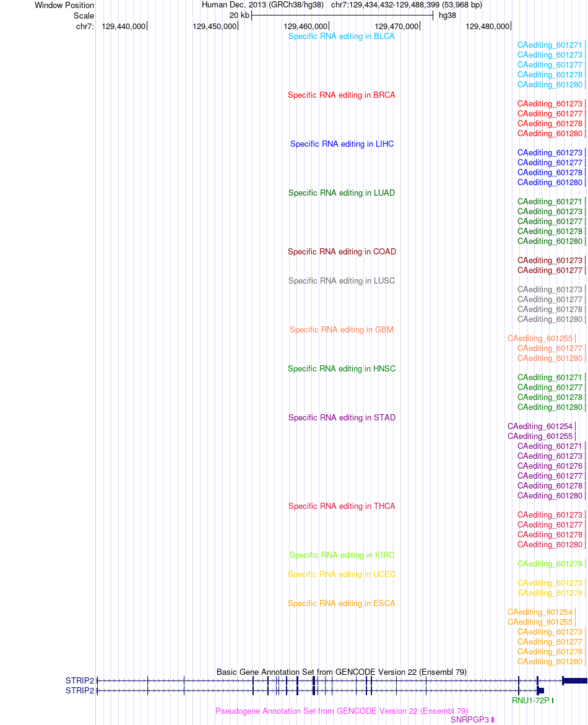The width and height of the screenshot is (588, 725).
Task: Click the Specific RNA editing in LUAD title
Action: 341,193
